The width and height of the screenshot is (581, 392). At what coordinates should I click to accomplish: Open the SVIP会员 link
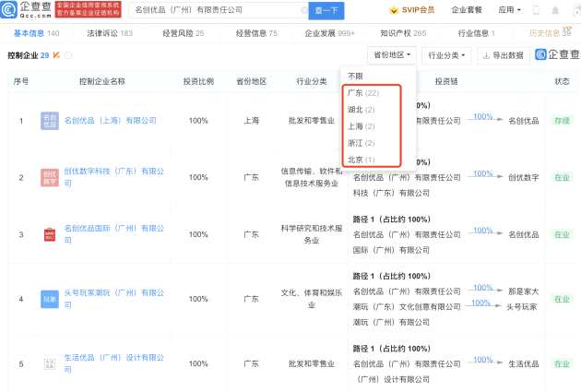412,10
